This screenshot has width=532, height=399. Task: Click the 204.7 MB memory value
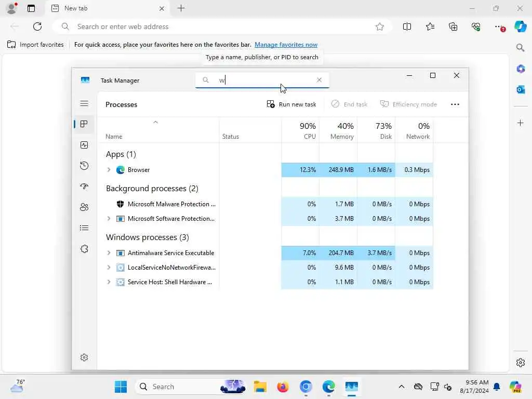coord(341,253)
